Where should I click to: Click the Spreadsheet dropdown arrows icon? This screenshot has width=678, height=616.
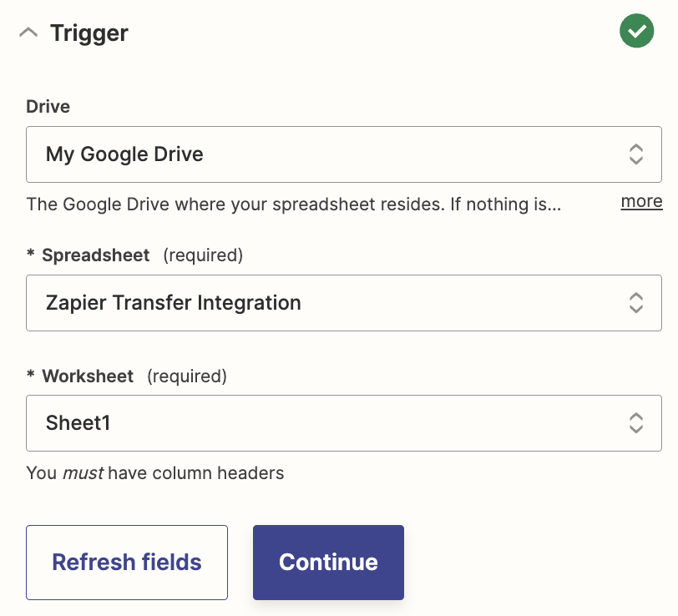(635, 303)
